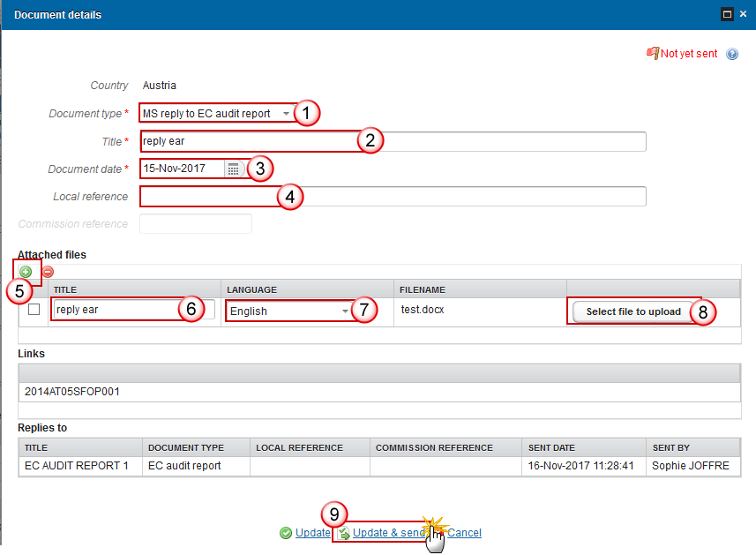Maximize the Document details dialog
Viewport: 756px width, 555px height.
pyautogui.click(x=728, y=14)
